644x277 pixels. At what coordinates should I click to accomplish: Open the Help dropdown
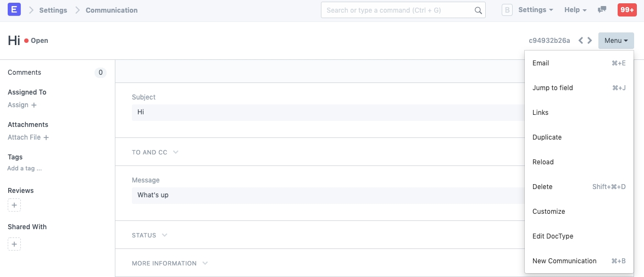(x=575, y=10)
